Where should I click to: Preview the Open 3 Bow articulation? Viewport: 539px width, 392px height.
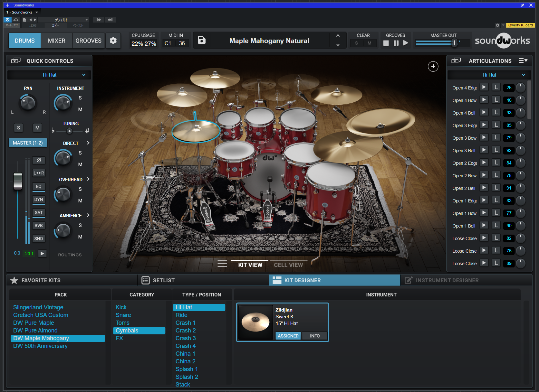point(484,137)
